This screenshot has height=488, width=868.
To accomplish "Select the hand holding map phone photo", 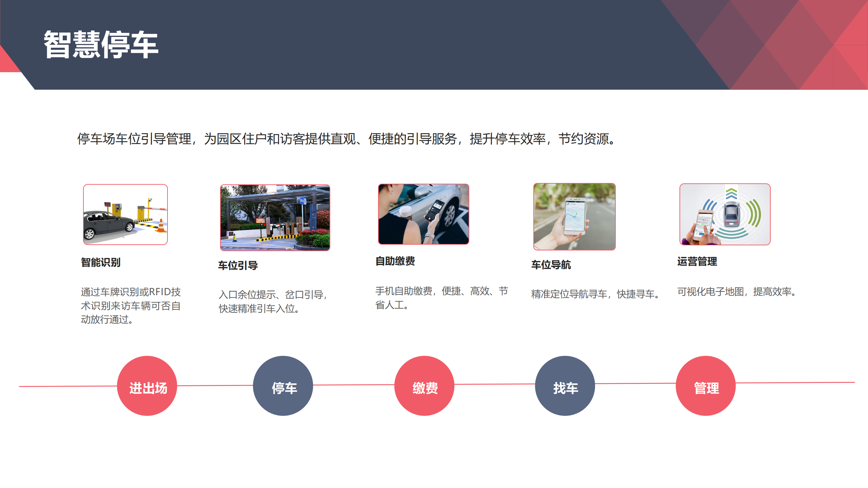I will (574, 217).
